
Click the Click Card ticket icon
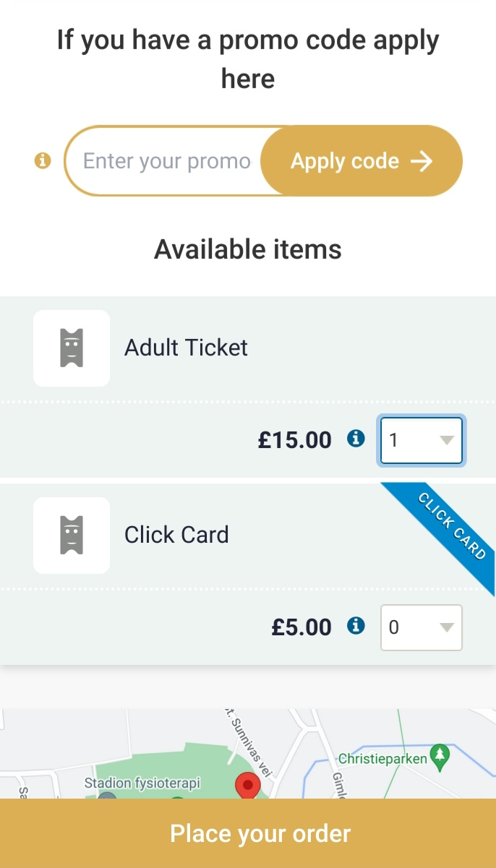pyautogui.click(x=72, y=536)
